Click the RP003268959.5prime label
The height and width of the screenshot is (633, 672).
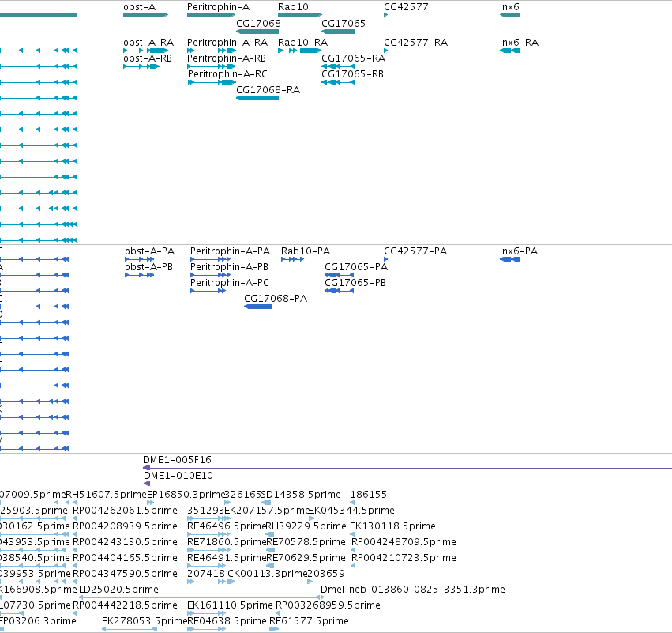pyautogui.click(x=328, y=605)
